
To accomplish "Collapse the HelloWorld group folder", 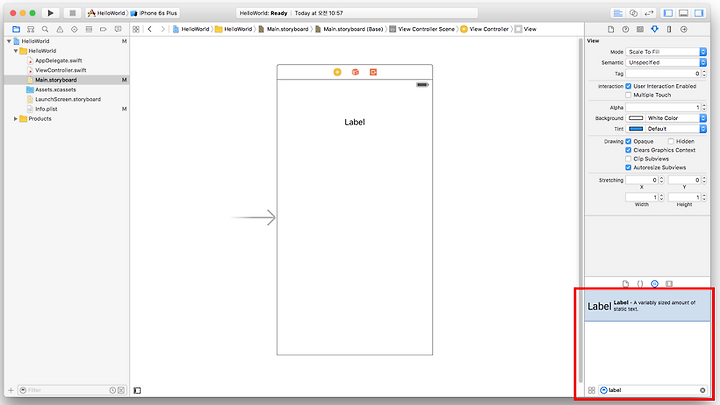I will [16, 51].
